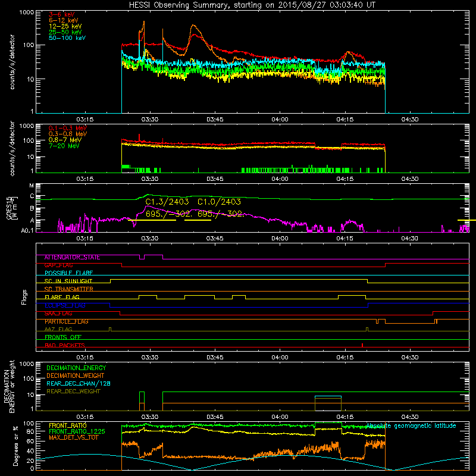The width and height of the screenshot is (476, 476).
Task: Click the REAR_DEC_WEIGHT legend label
Action: pos(73,392)
